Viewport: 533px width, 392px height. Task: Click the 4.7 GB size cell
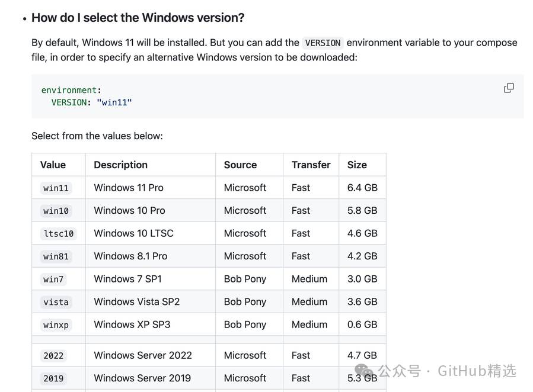pos(362,355)
